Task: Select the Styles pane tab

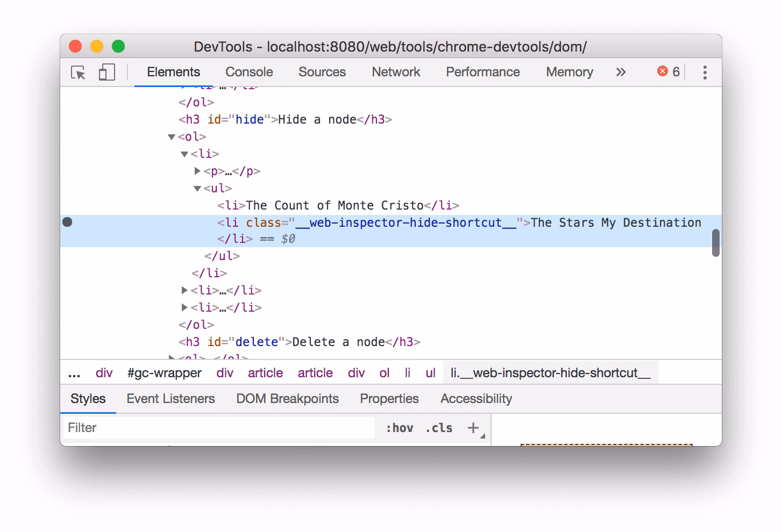Action: (x=88, y=399)
